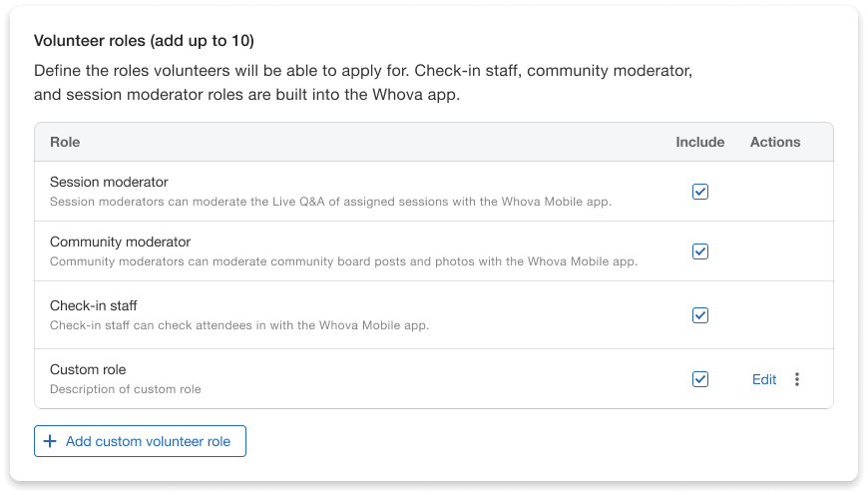Viewport: 868px width, 495px height.
Task: Select the Community moderator role name
Action: (x=120, y=243)
